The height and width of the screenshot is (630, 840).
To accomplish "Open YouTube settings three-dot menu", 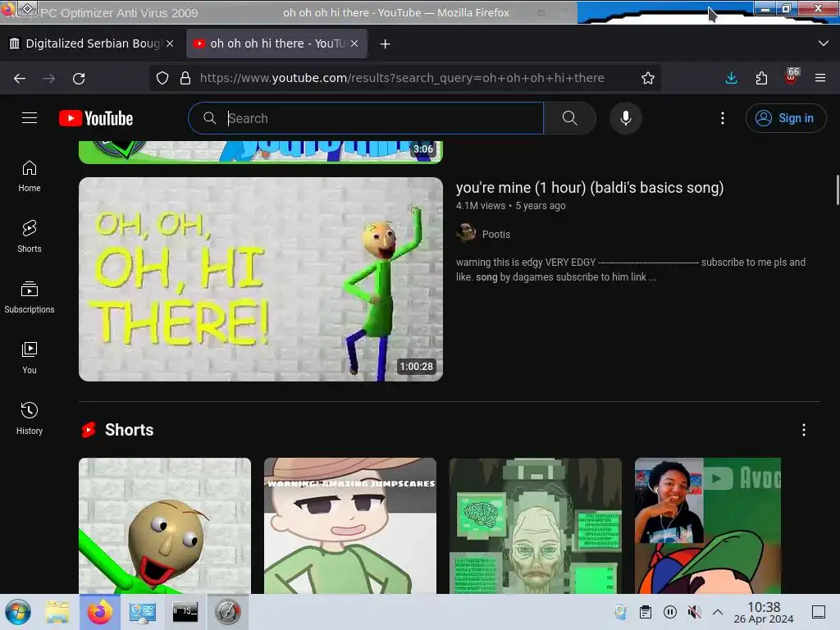I will click(x=722, y=118).
